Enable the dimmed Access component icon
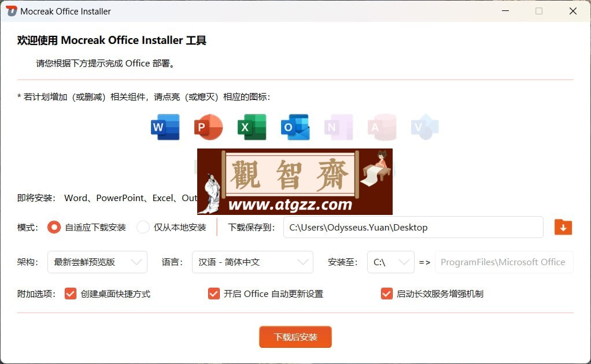This screenshot has width=591, height=364. coord(382,127)
